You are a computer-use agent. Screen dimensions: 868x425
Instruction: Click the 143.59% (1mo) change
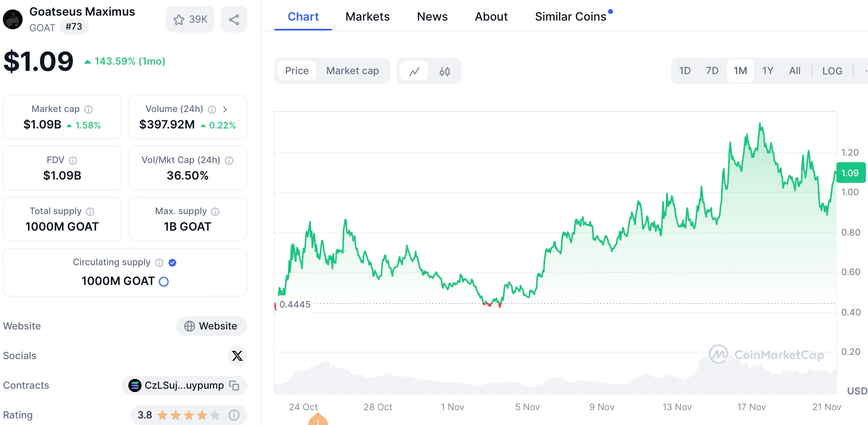point(125,61)
